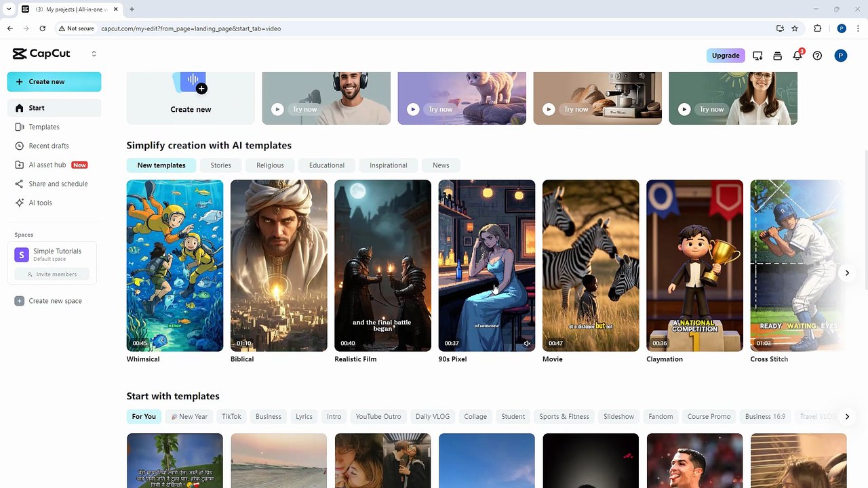Select the TikTok category
Screen dimensions: 868x488
click(231, 417)
